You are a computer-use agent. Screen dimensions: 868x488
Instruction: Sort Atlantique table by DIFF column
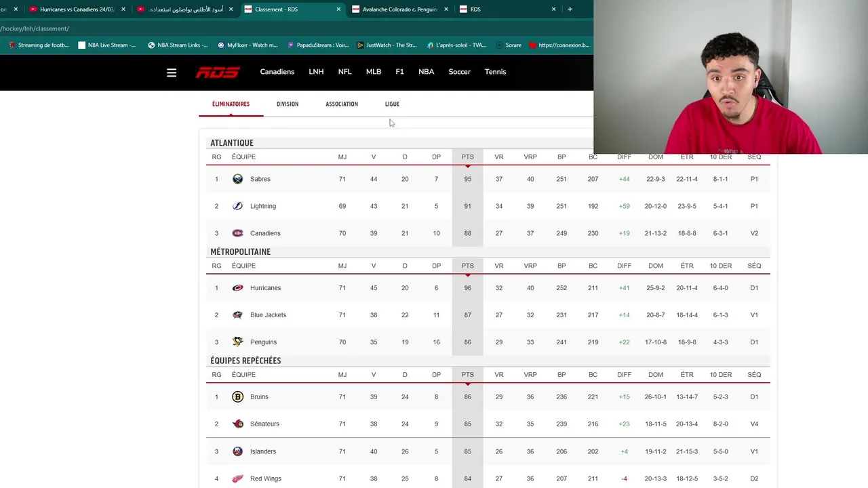[x=624, y=157]
